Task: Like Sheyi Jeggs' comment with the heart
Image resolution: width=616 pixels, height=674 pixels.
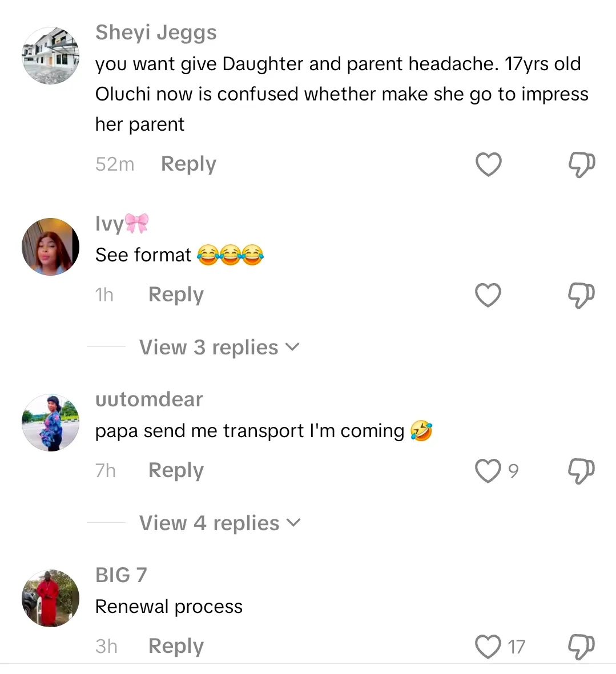Action: (x=488, y=165)
